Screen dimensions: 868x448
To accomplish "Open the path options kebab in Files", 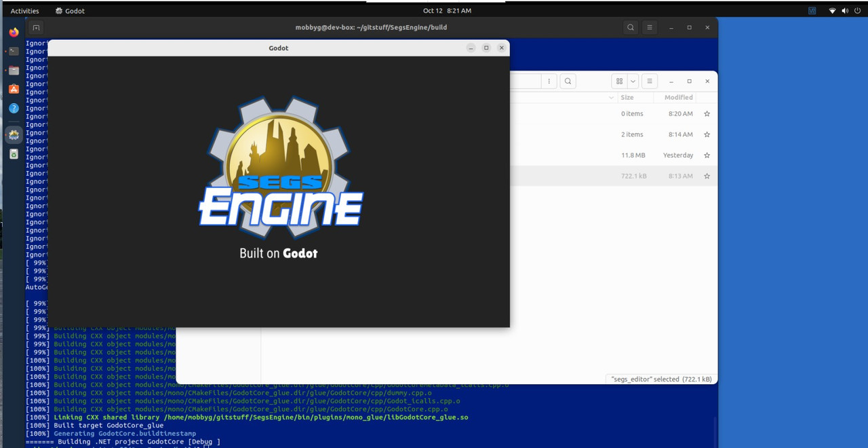I will (x=550, y=81).
